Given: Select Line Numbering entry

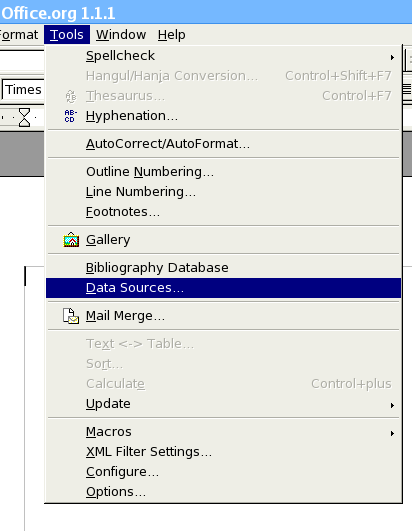Looking at the screenshot, I should (223, 192).
